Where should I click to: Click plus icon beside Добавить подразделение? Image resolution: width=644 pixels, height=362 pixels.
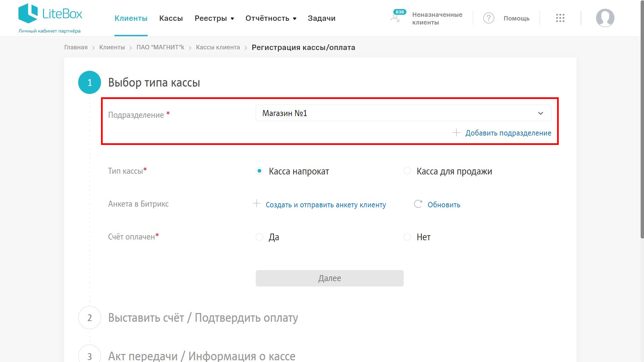[456, 133]
